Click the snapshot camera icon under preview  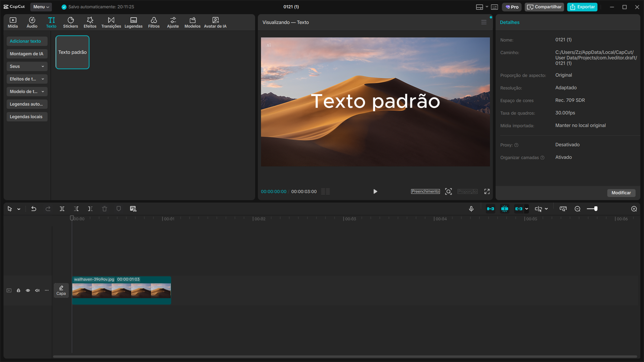[449, 191]
